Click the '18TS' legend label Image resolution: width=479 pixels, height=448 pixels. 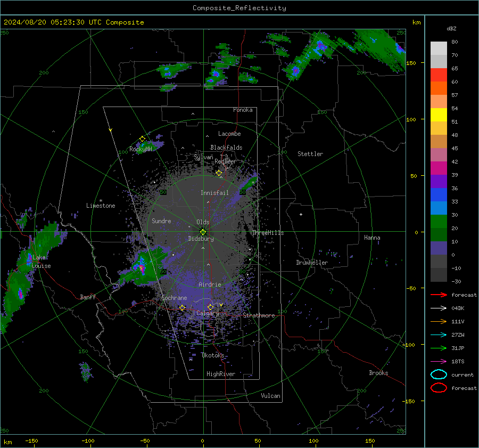coord(458,362)
